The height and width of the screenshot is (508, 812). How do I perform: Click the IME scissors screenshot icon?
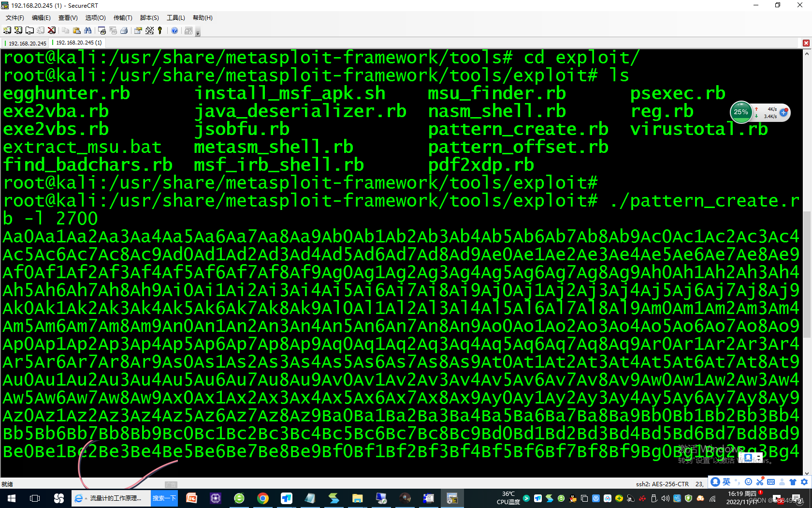(760, 482)
